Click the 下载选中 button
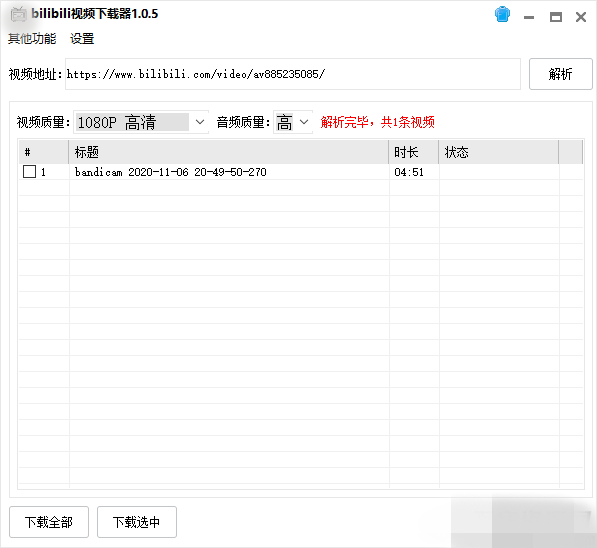 (x=137, y=522)
